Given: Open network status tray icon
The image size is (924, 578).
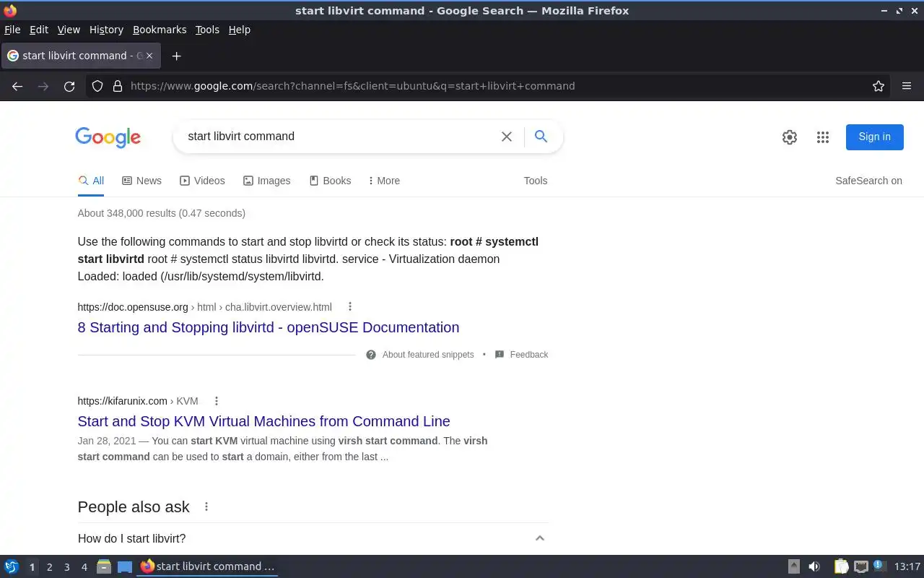Looking at the screenshot, I should coord(861,566).
